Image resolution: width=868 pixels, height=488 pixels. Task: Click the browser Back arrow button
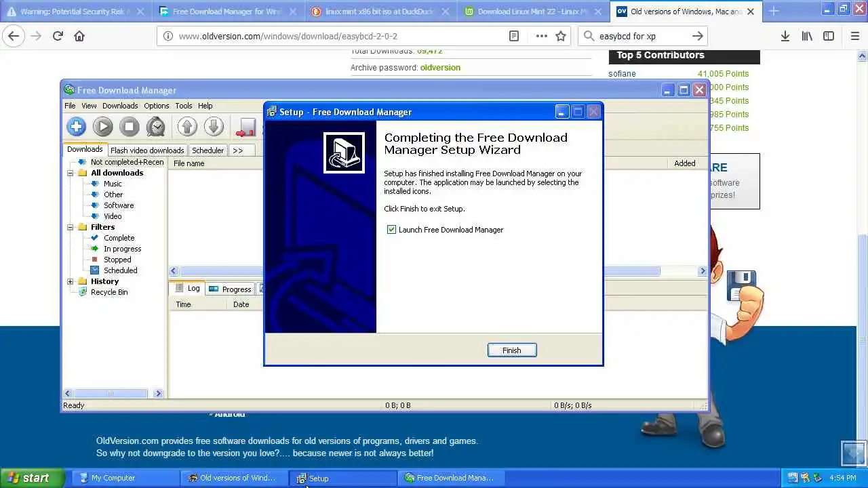coord(14,36)
